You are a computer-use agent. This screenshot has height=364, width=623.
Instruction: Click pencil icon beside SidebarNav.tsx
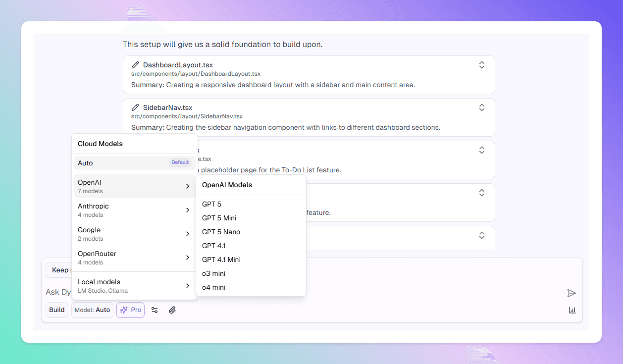(135, 107)
